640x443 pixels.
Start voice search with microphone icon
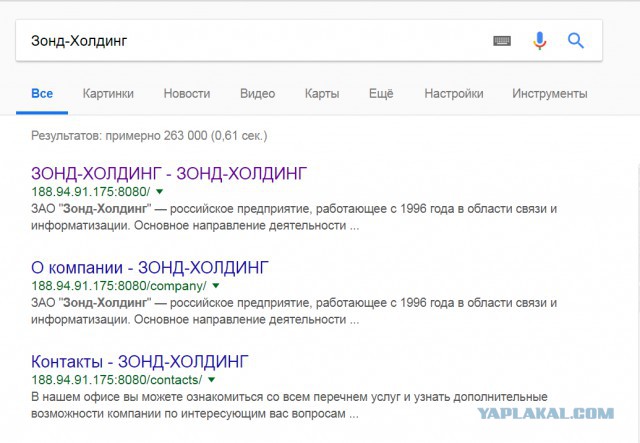pyautogui.click(x=539, y=40)
